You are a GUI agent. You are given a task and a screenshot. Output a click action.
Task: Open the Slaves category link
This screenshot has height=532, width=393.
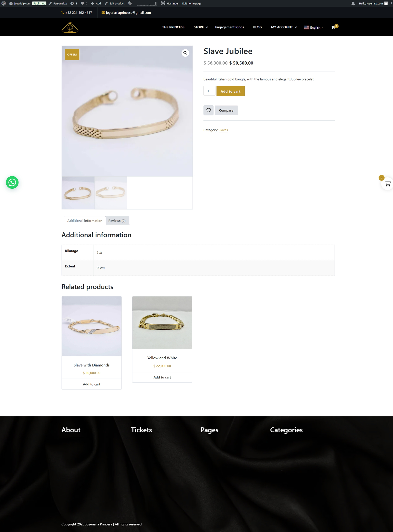(223, 130)
